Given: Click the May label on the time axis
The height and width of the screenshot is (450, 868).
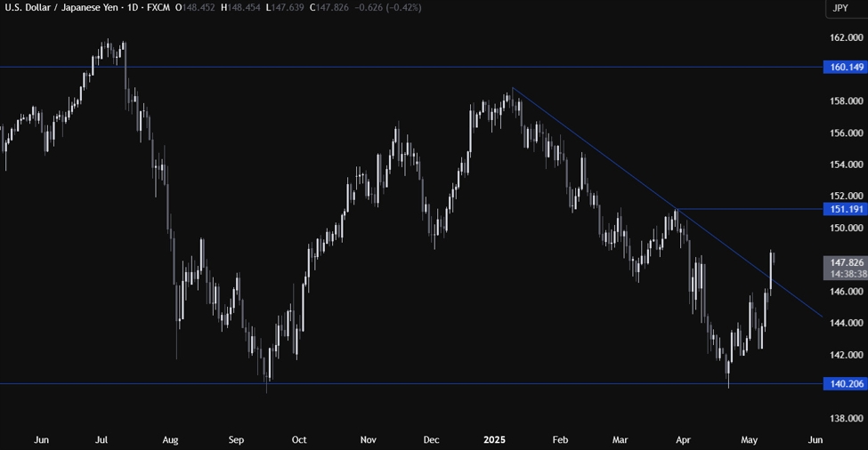Looking at the screenshot, I should (x=749, y=440).
